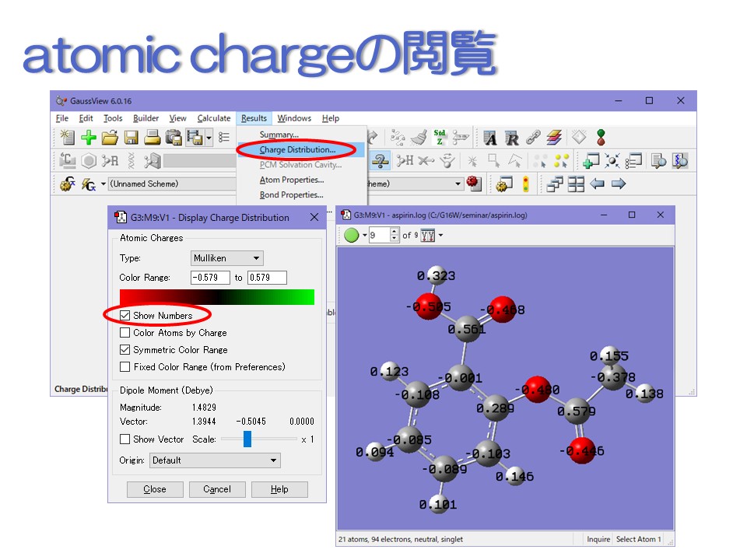The image size is (747, 560).
Task: Choose Atom Properties... in Results menu
Action: (x=292, y=180)
